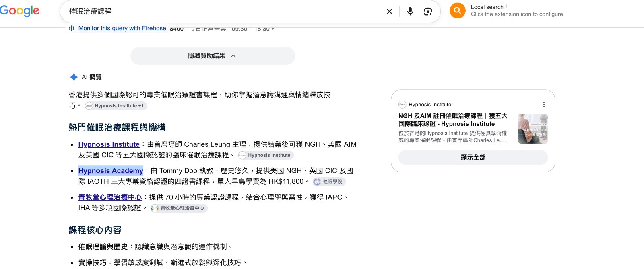Click the side card description snippet text
The width and height of the screenshot is (644, 269).
[453, 137]
